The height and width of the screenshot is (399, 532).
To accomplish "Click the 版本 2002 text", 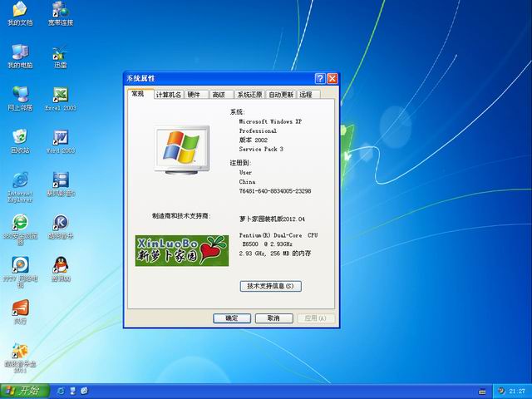I will coord(253,140).
